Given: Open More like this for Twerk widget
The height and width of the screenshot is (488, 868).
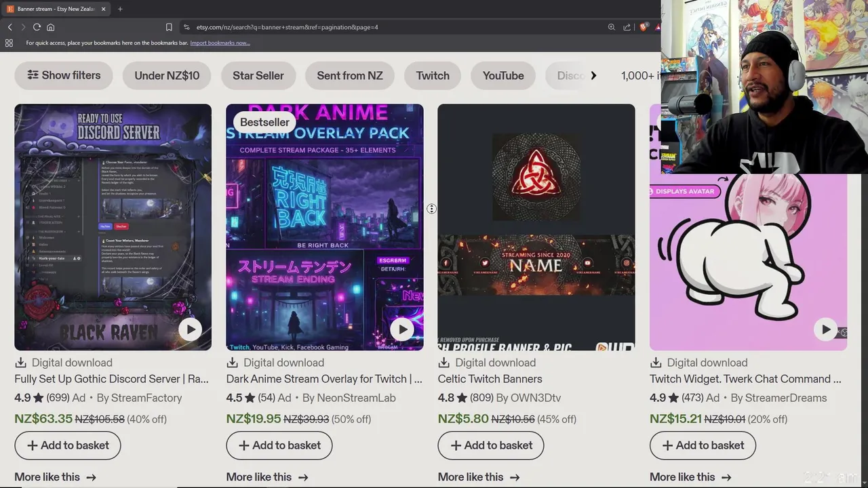Looking at the screenshot, I should point(690,477).
